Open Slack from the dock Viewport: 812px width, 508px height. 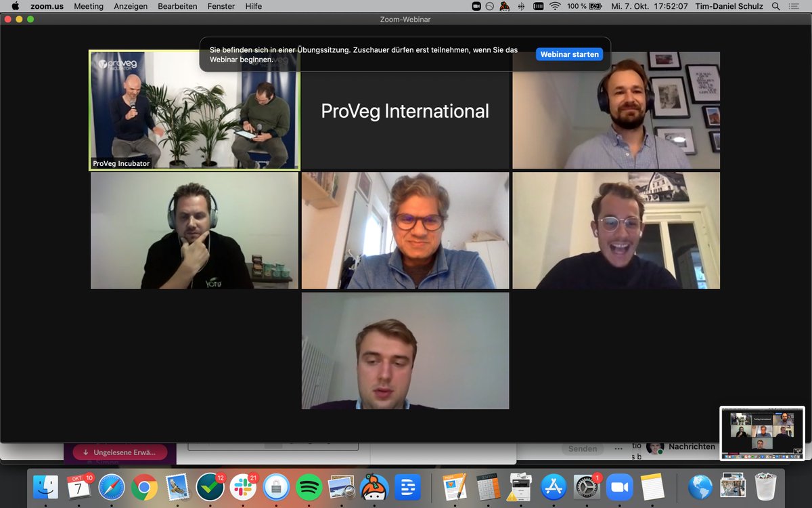pyautogui.click(x=243, y=486)
